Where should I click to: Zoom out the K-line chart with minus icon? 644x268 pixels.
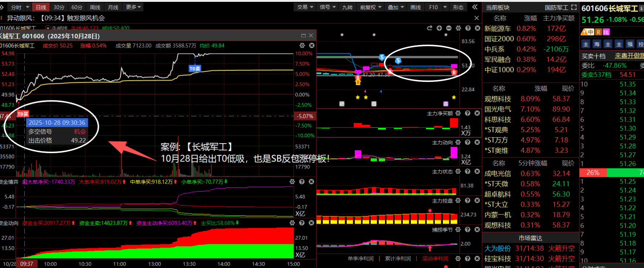(x=449, y=28)
